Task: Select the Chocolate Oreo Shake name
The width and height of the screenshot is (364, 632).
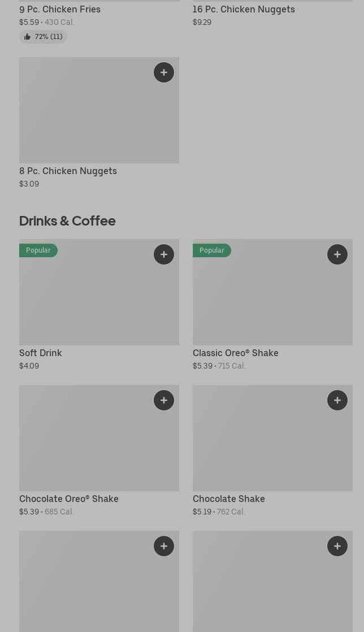Action: pos(69,499)
